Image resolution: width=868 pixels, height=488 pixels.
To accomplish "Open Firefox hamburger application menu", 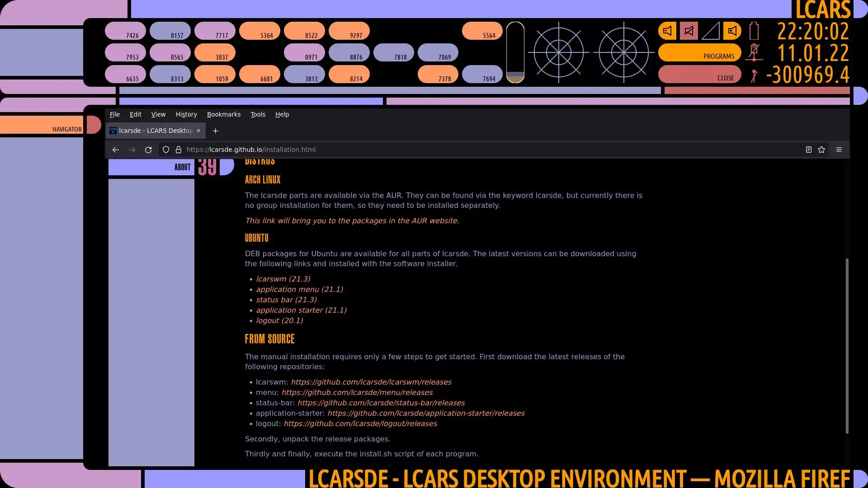I will (x=839, y=150).
